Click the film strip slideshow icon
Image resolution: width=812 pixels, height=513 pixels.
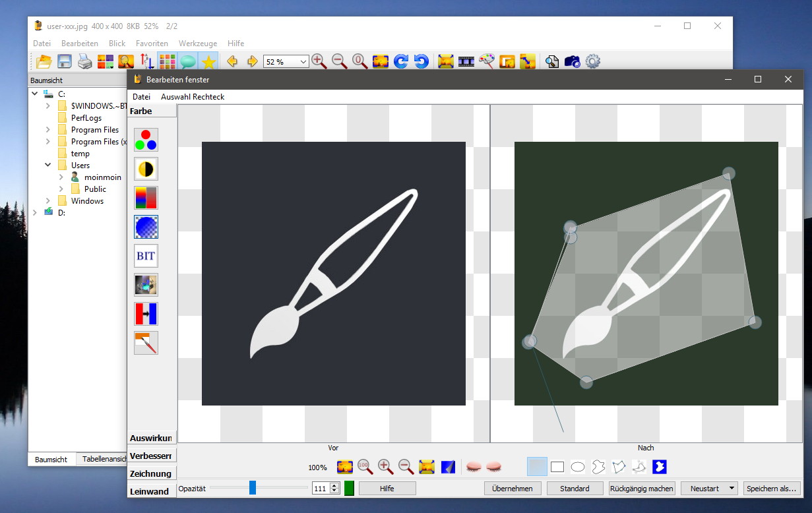coord(466,61)
